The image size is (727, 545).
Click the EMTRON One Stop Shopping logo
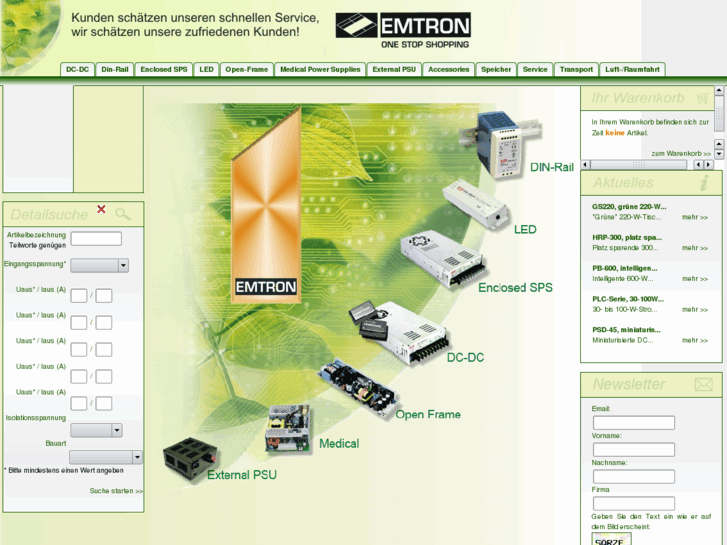click(403, 31)
